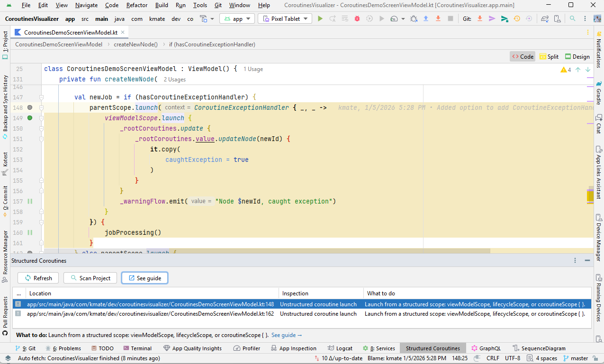Switch to the Logcat tool window tab
This screenshot has height=364, width=604.
(x=340, y=348)
